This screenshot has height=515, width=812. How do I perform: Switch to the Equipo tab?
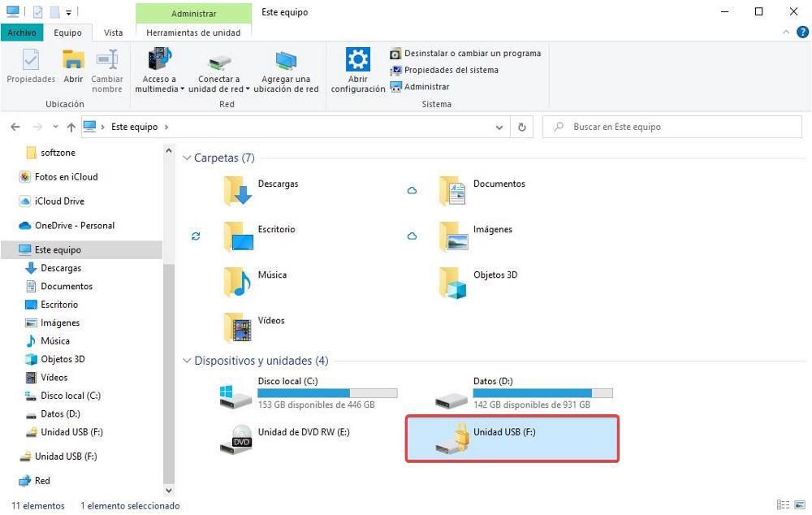(68, 32)
